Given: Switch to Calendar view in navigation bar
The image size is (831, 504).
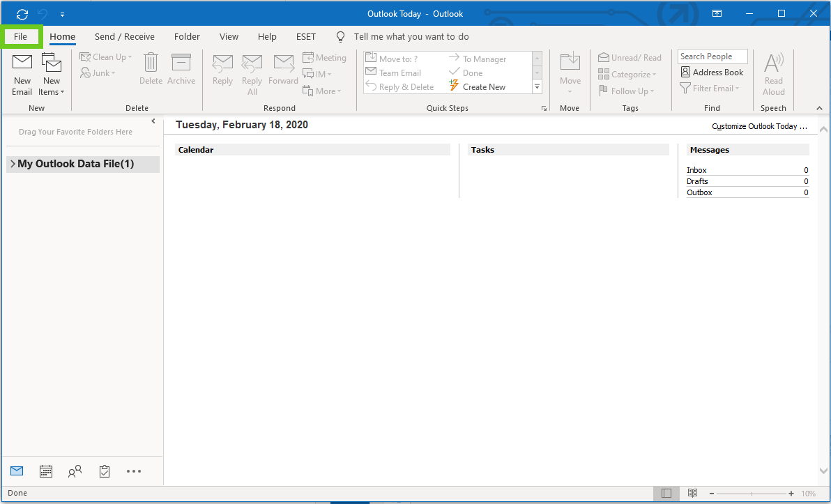Looking at the screenshot, I should (x=46, y=471).
